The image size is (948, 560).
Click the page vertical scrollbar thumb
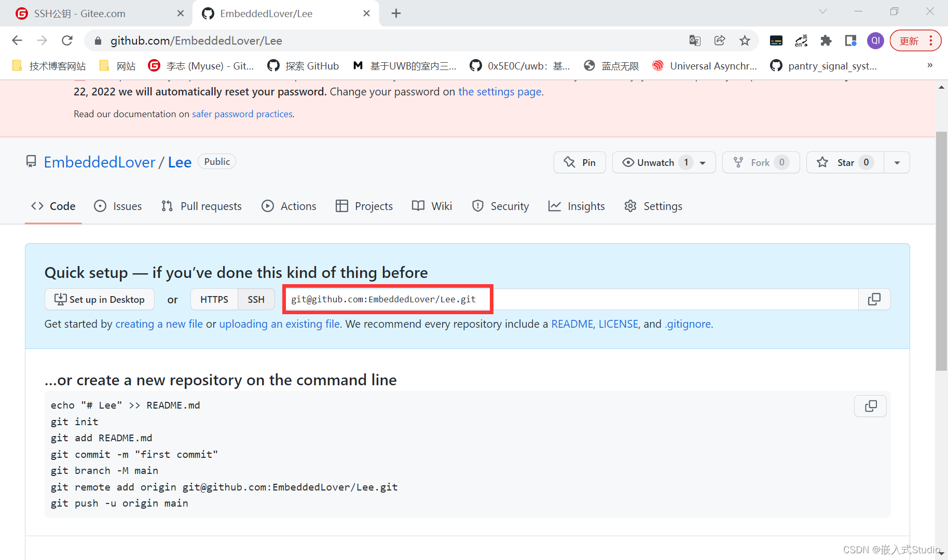point(941,251)
